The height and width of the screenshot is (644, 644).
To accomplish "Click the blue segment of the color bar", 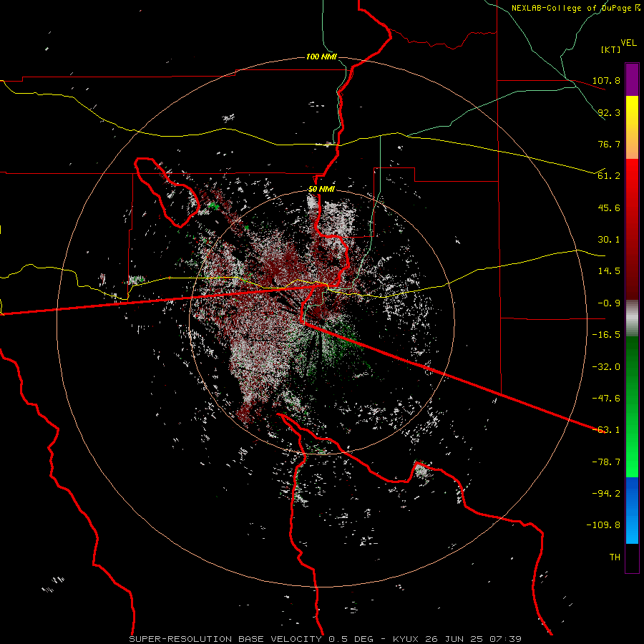I will point(632,510).
